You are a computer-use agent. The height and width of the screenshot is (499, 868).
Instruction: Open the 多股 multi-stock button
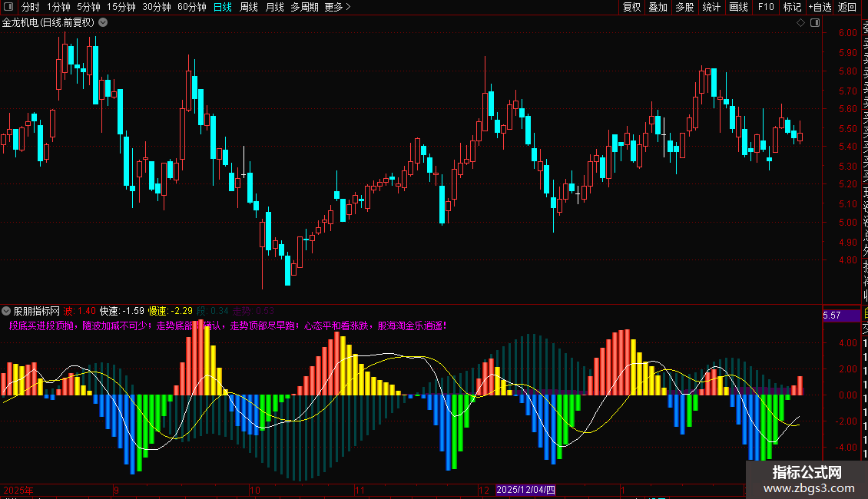[684, 7]
